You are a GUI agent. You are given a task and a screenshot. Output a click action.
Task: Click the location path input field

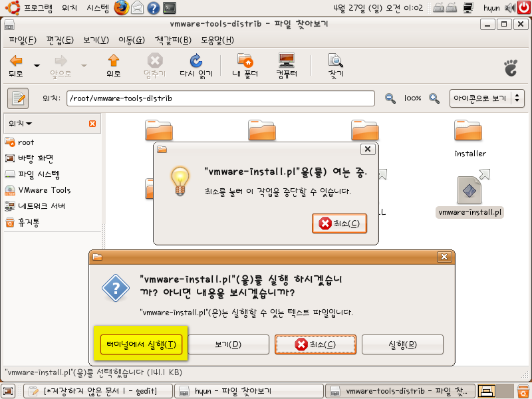click(221, 98)
